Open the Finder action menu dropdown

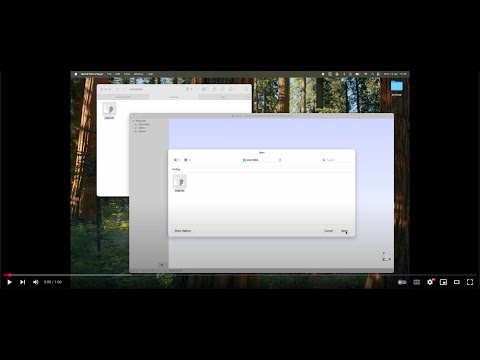coord(232,89)
